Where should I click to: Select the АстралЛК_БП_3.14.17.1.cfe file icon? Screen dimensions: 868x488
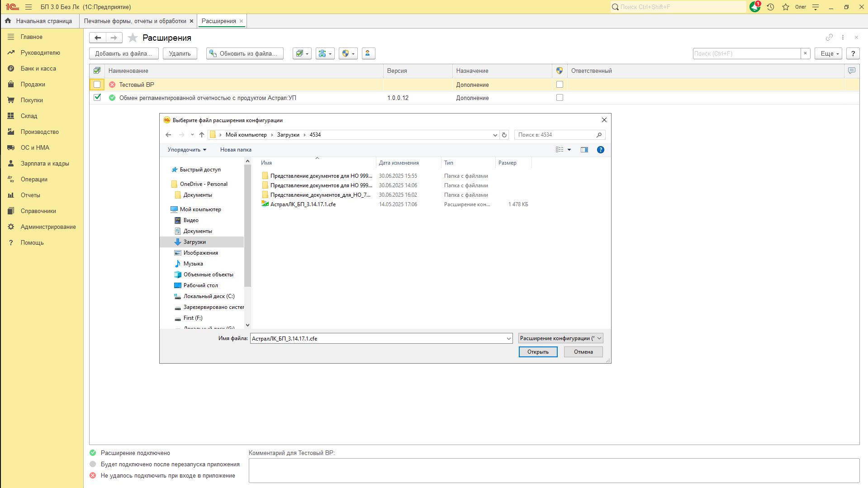point(265,204)
